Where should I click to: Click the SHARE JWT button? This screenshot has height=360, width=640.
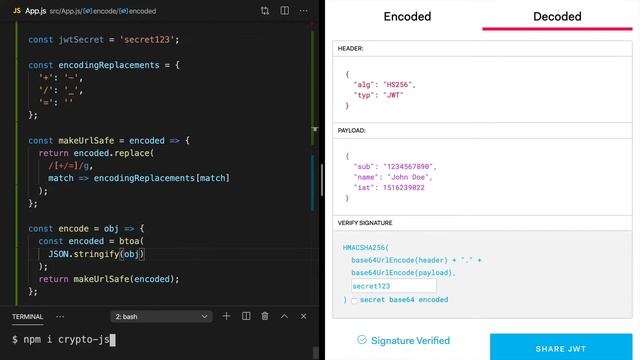561,347
